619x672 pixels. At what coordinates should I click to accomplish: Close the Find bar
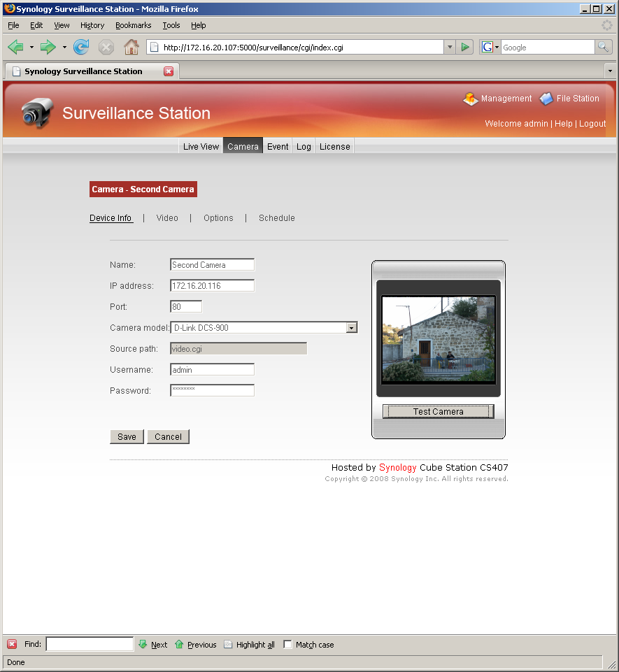12,644
